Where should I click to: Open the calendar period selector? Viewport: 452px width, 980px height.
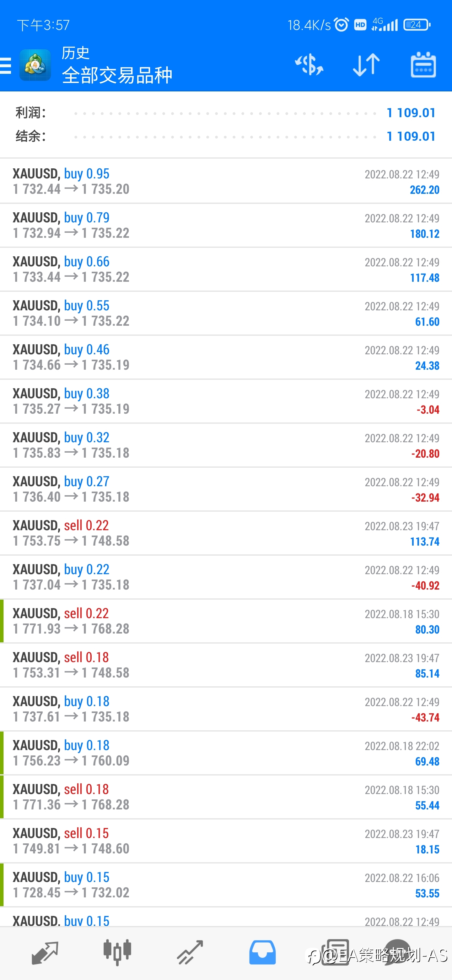[x=423, y=65]
